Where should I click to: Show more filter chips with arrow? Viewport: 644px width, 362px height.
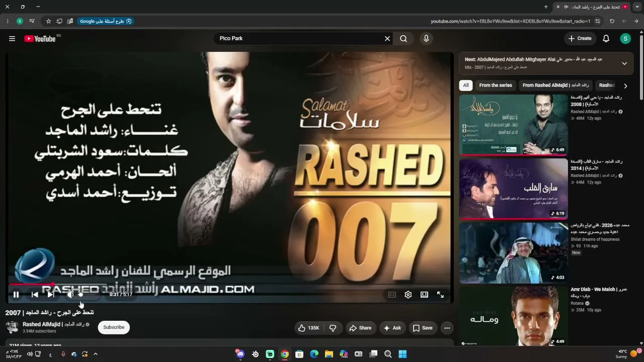coord(625,86)
